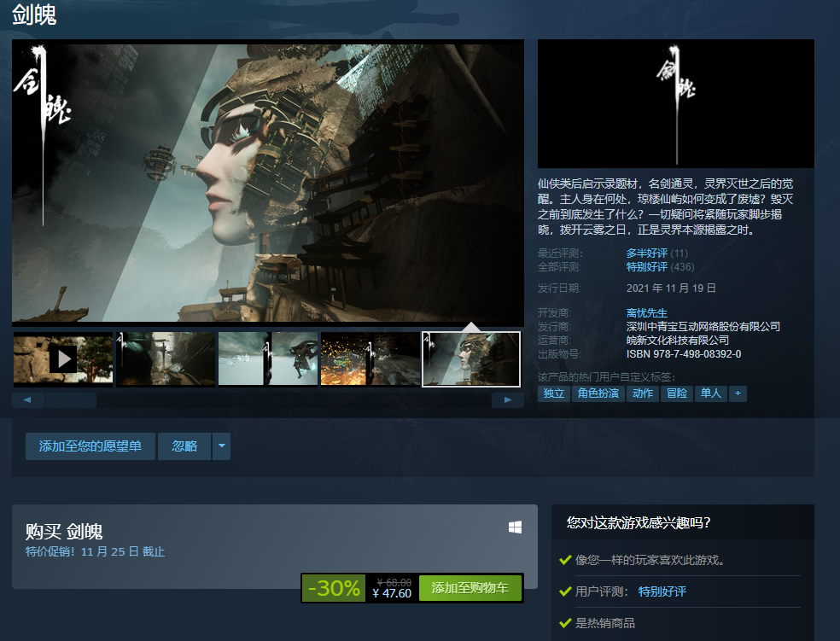Open the 独立 tag
Viewport: 840px width, 641px height.
tap(554, 393)
